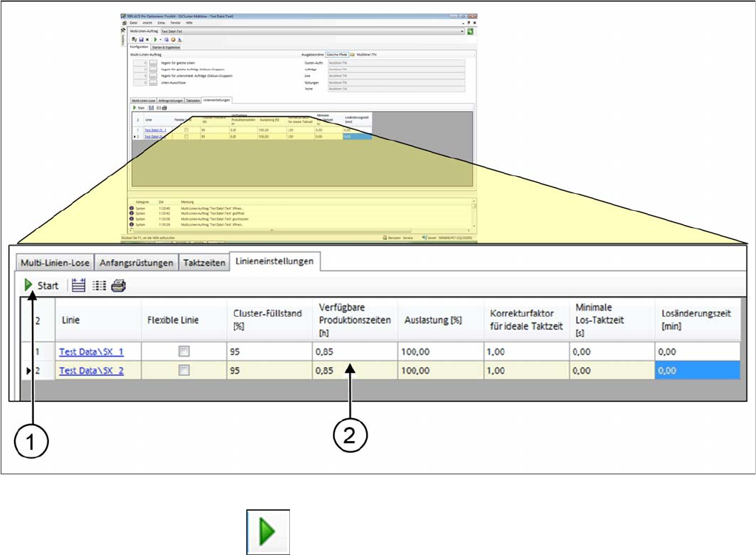Select Verfügbare Produktionszeiten cell for row 1
The image size is (756, 555).
(354, 352)
